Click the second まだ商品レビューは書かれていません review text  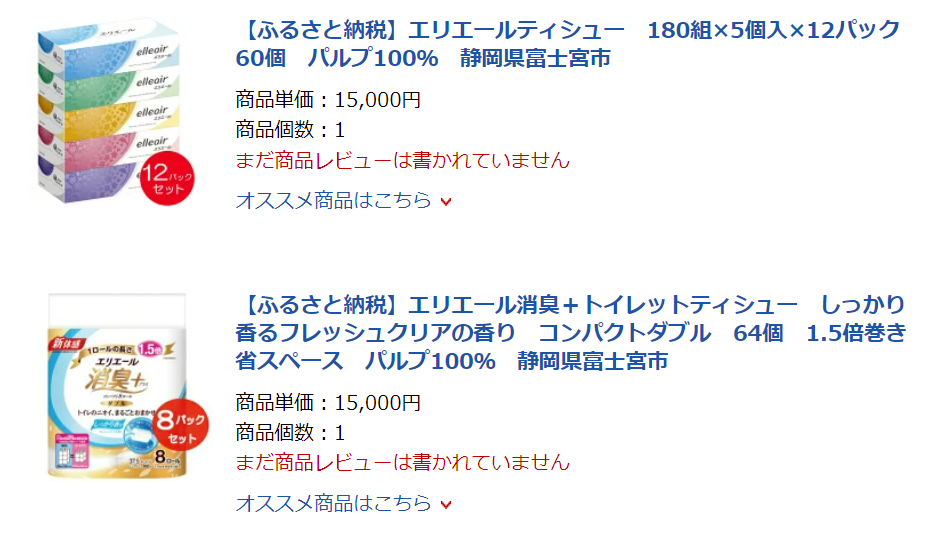(402, 462)
